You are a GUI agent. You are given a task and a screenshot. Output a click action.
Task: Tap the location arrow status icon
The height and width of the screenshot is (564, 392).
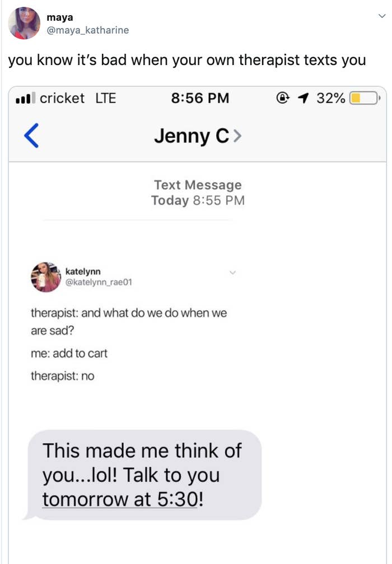tap(304, 99)
